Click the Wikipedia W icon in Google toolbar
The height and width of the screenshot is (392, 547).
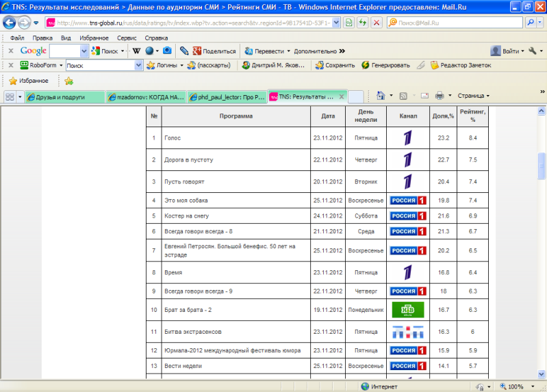[136, 51]
